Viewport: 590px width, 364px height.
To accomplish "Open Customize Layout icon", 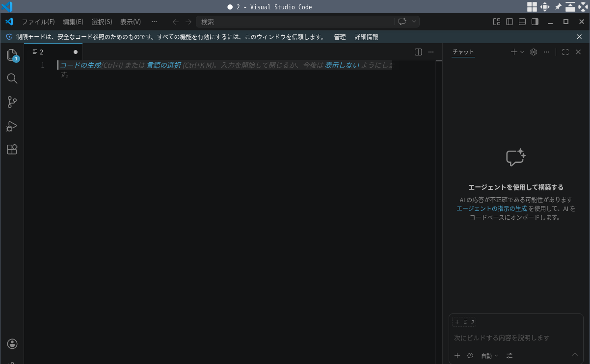I will tap(497, 22).
